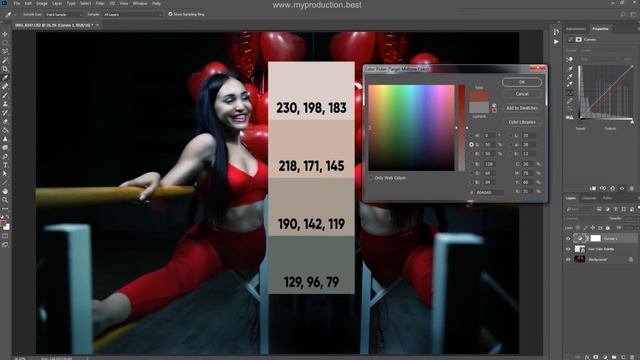
Task: Select the Crop tool
Action: pos(5,69)
